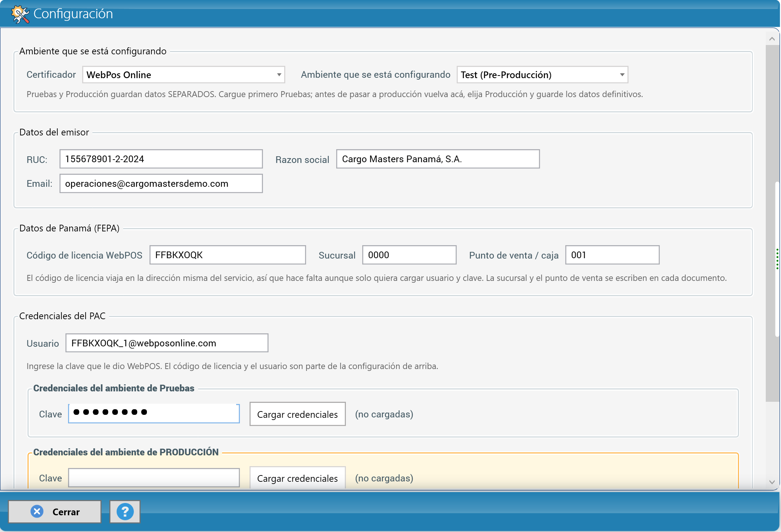The width and height of the screenshot is (781, 532).
Task: Click into the RUC input field
Action: [x=161, y=159]
